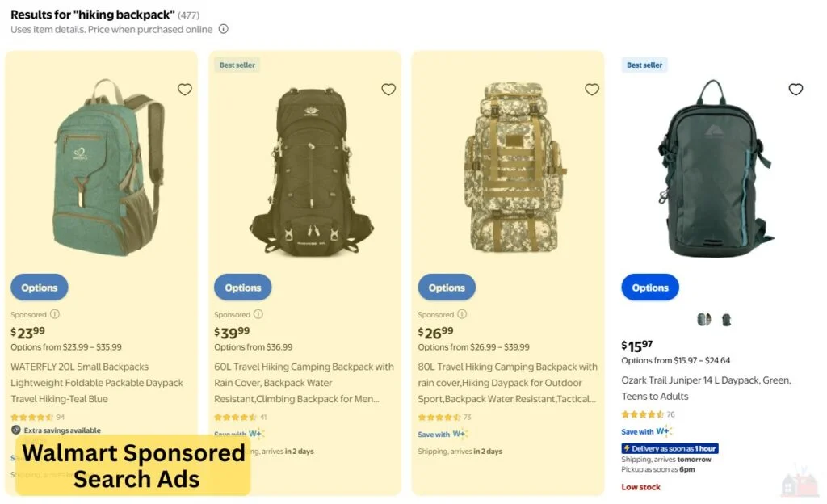
Task: Open Options for the 60L hiking backpack
Action: point(242,287)
